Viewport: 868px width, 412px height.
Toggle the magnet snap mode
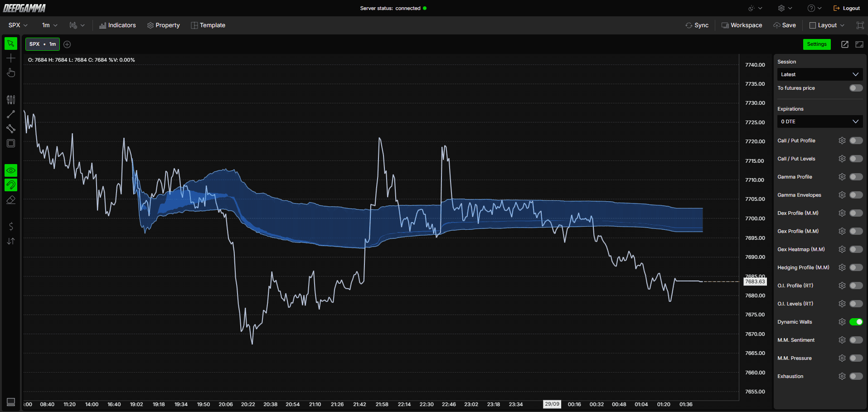point(11,185)
